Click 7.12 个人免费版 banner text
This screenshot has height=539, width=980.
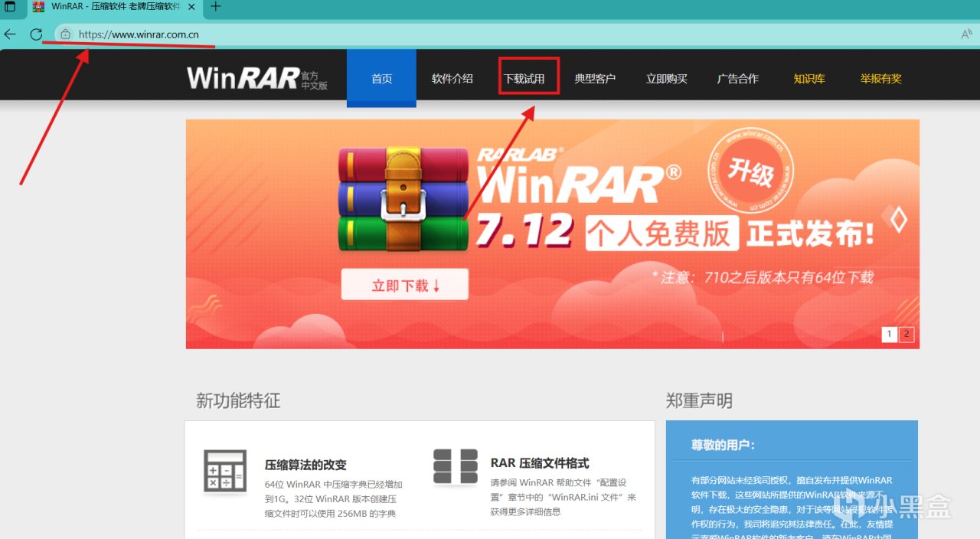tap(607, 231)
